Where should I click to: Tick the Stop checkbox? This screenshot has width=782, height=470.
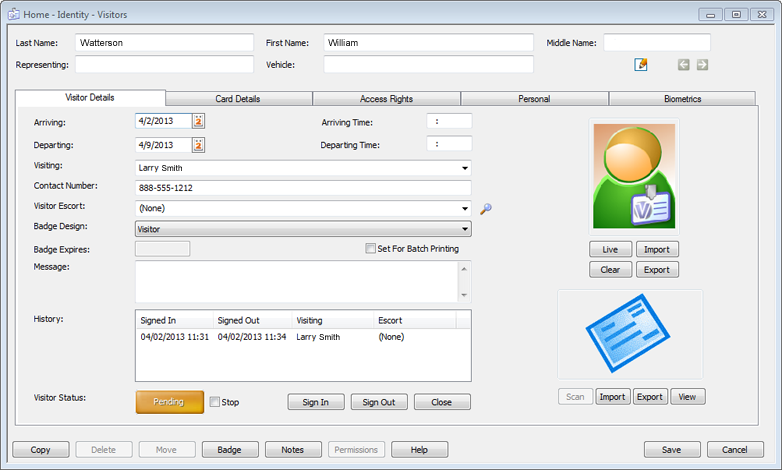tap(215, 402)
